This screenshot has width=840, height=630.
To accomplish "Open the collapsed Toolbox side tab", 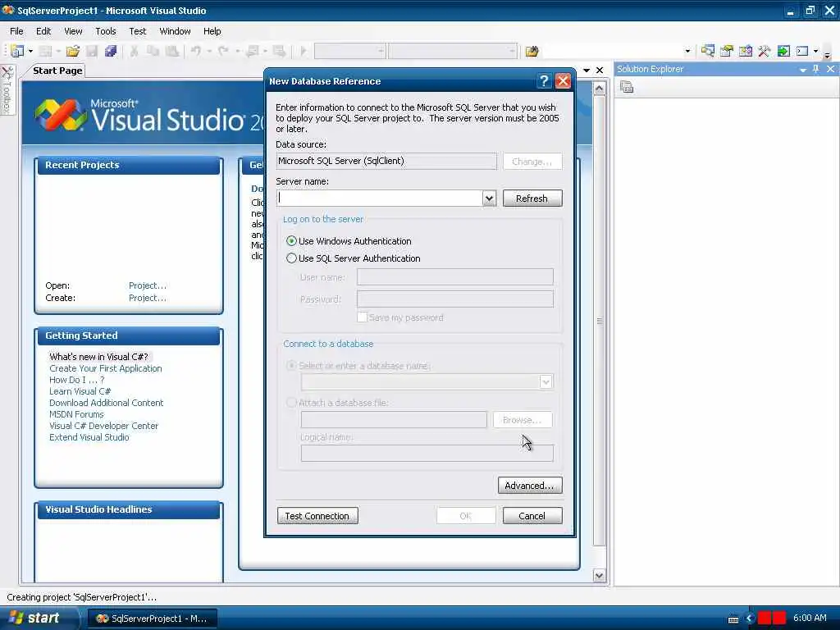I will coord(7,90).
